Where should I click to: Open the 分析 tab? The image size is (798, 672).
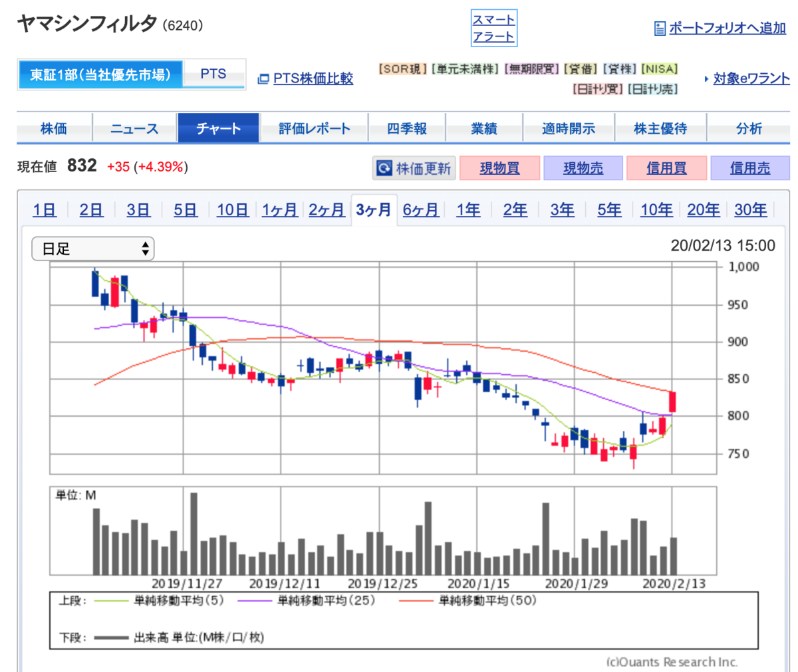(749, 128)
